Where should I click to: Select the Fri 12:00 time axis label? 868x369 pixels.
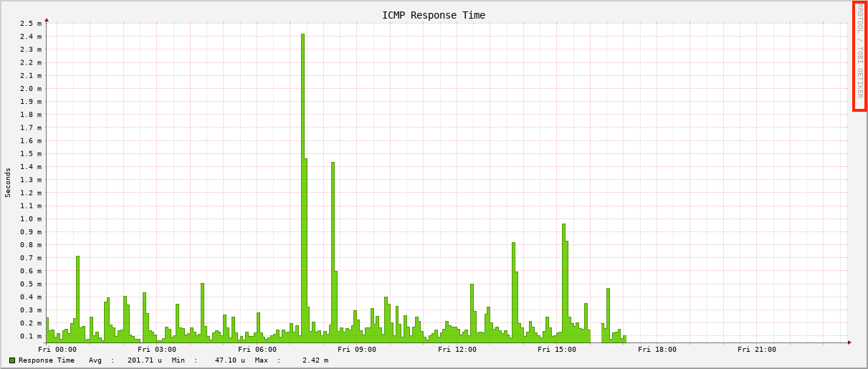457,350
